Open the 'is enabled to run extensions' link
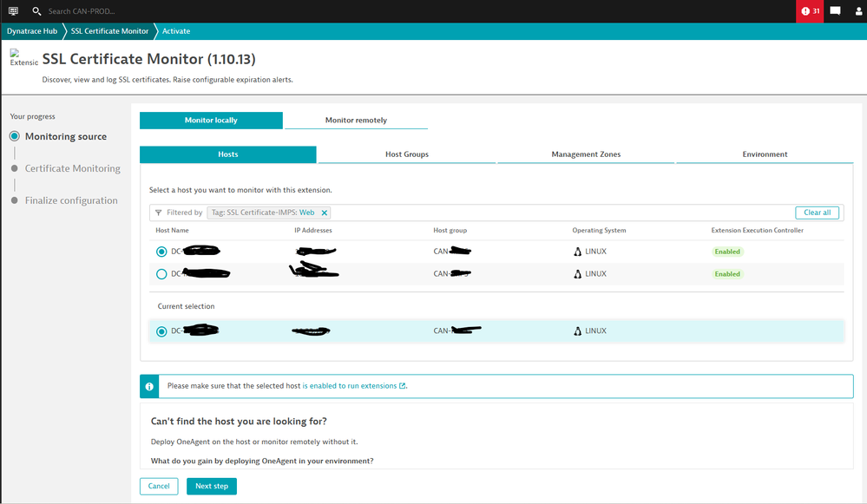 350,386
